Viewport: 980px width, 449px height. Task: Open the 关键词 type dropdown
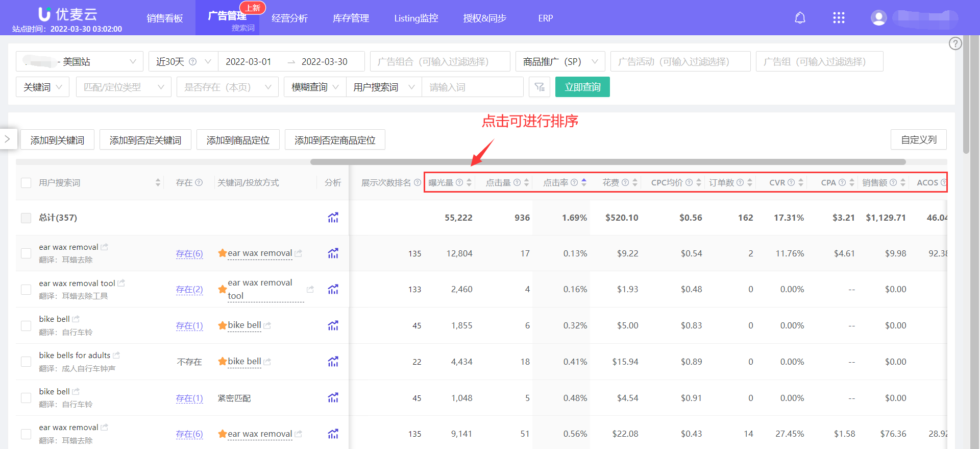pos(42,87)
